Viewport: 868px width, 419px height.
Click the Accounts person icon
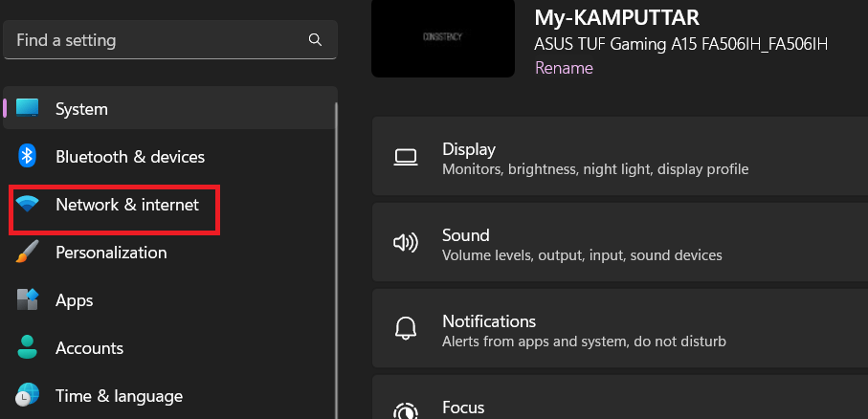click(x=28, y=348)
